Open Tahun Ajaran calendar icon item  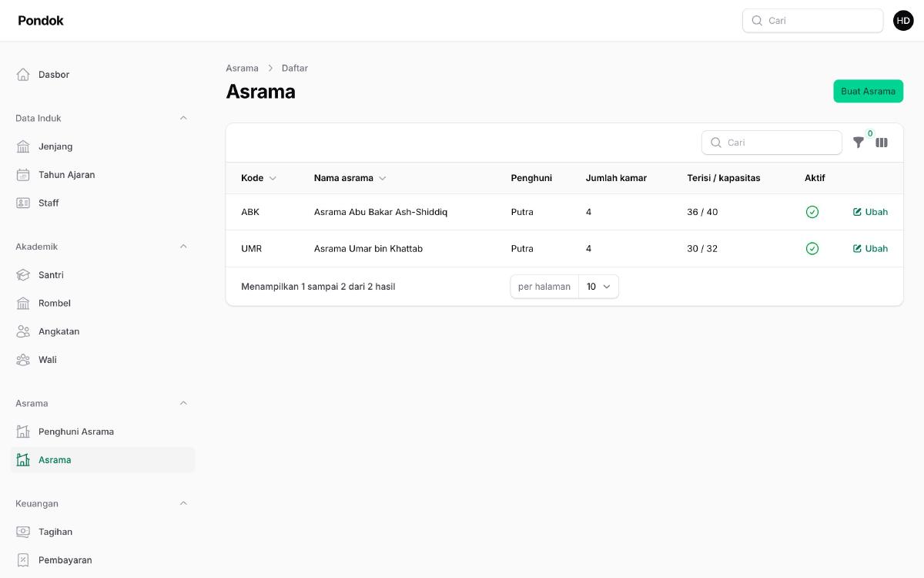click(23, 175)
